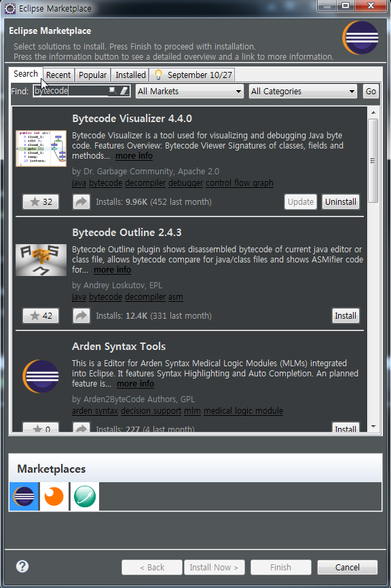Click medical logic module tag

tap(243, 410)
